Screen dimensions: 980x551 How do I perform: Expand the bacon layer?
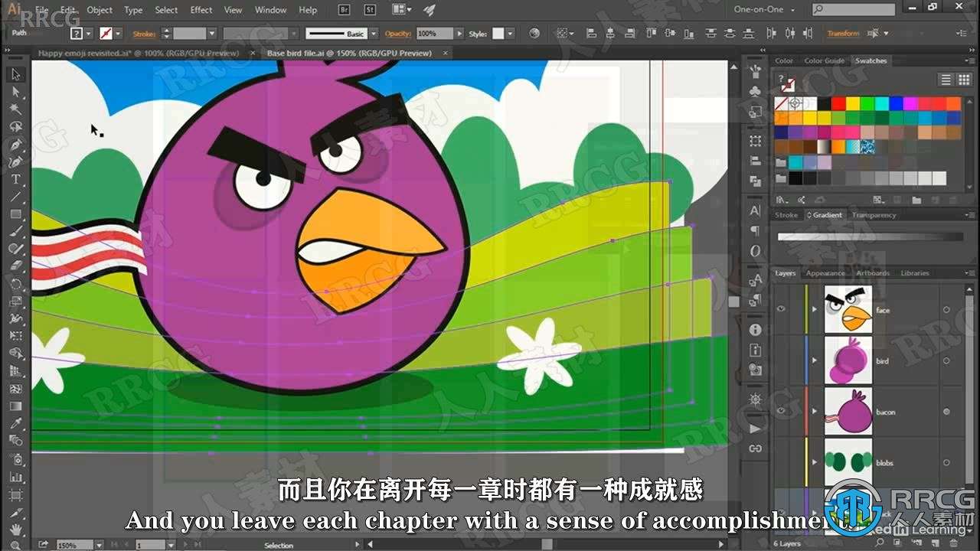pos(814,412)
